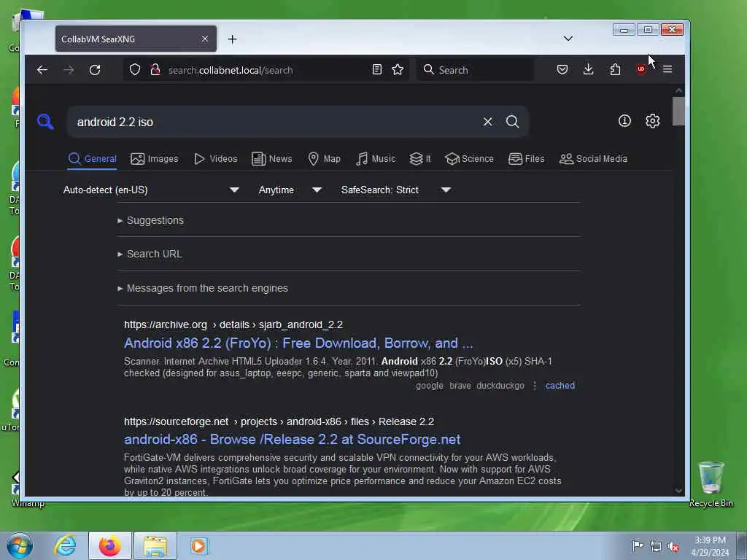
Task: Switch to the News search tab
Action: click(272, 159)
